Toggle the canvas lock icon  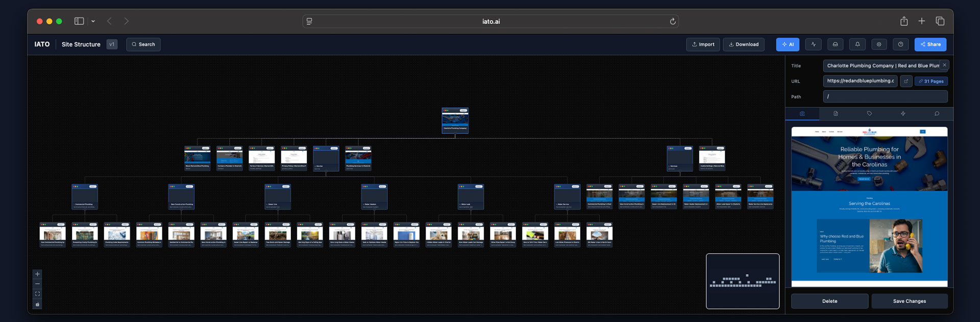(37, 304)
